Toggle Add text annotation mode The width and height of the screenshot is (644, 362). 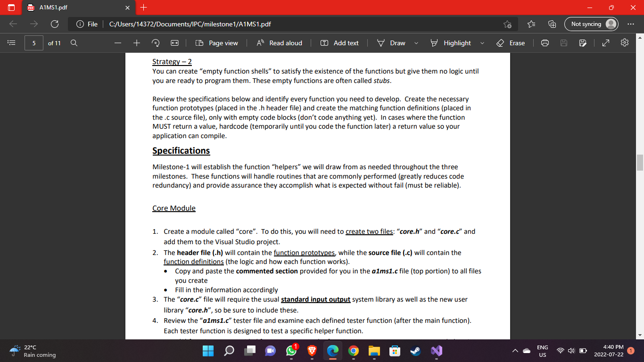coord(340,42)
